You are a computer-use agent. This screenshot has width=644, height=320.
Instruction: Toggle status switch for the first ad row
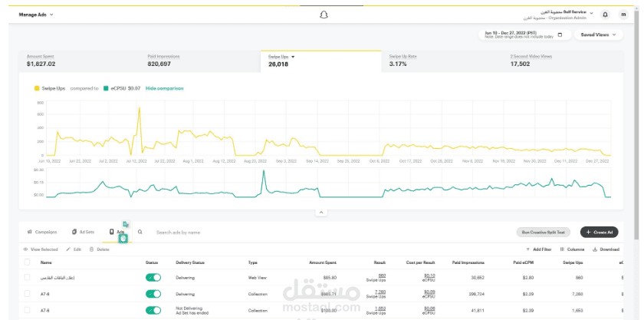point(153,276)
